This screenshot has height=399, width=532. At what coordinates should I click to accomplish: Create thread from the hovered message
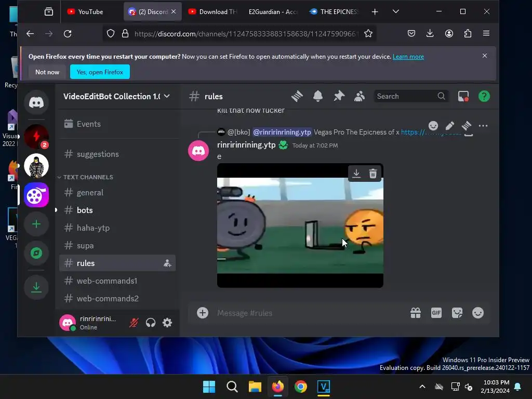(x=467, y=126)
